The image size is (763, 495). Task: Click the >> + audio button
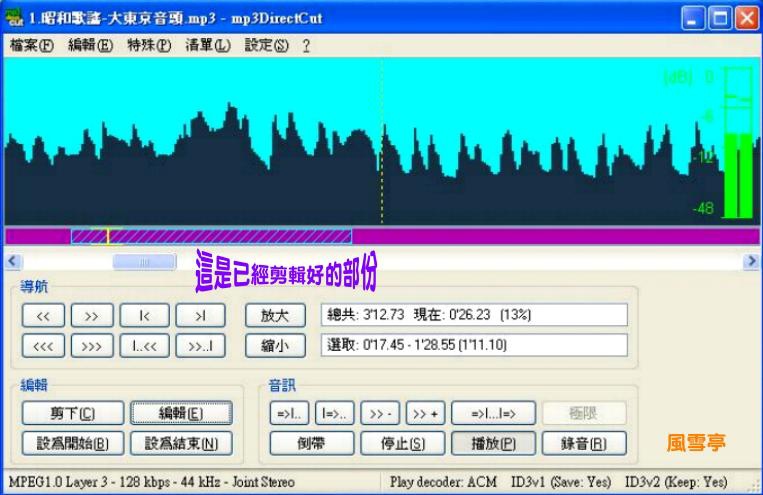tap(425, 413)
